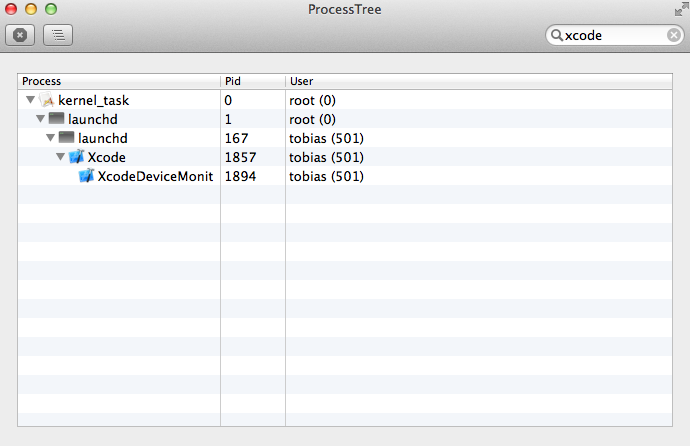Click the kernel_task process icon
The width and height of the screenshot is (690, 446).
click(x=47, y=100)
